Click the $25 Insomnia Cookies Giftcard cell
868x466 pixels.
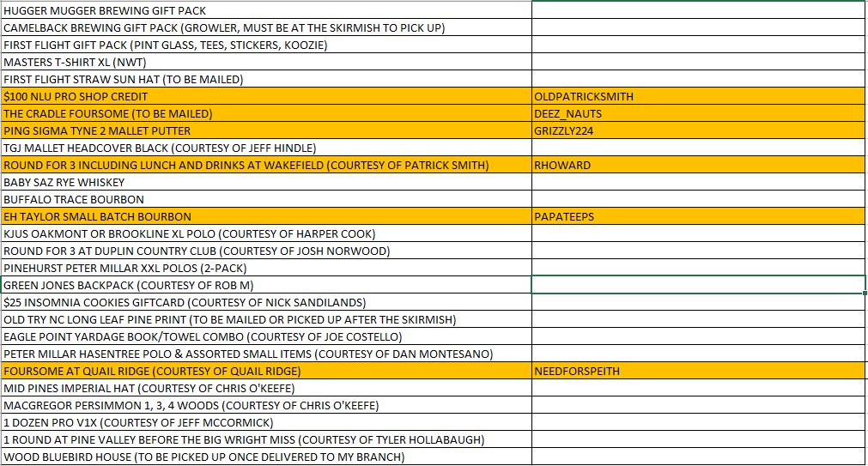[266, 302]
